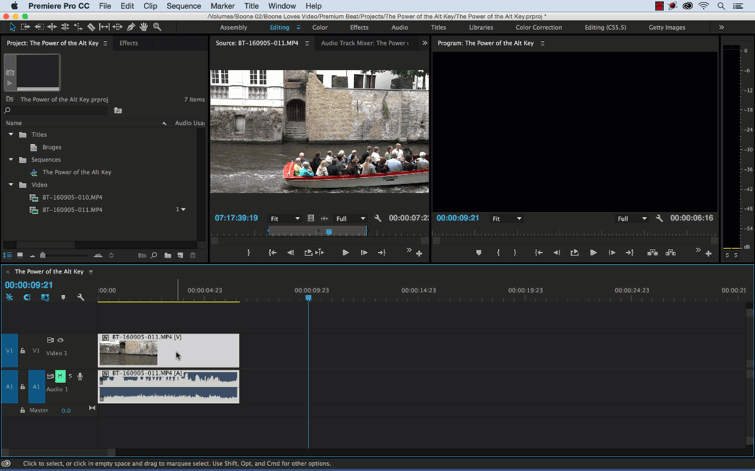755x471 pixels.
Task: Open Source monitor button editor plus
Action: (419, 253)
